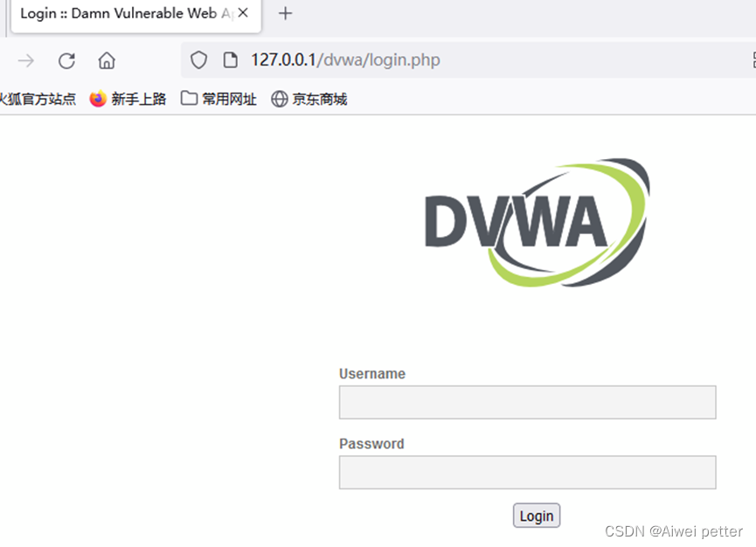Viewport: 756px width, 547px height.
Task: Expand the 常用网址 bookmark folder
Action: point(218,99)
